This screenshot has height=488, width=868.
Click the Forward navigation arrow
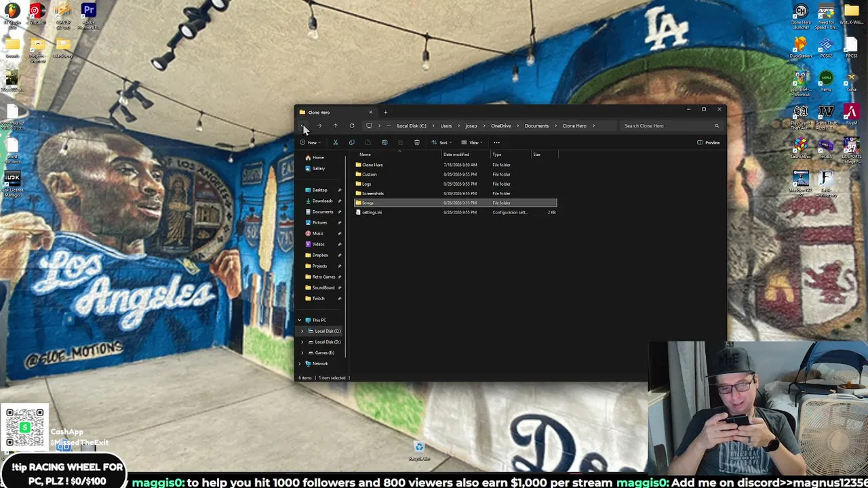pyautogui.click(x=319, y=125)
